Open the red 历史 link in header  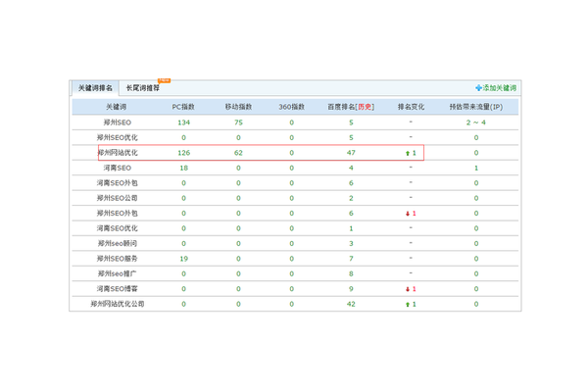(x=365, y=107)
